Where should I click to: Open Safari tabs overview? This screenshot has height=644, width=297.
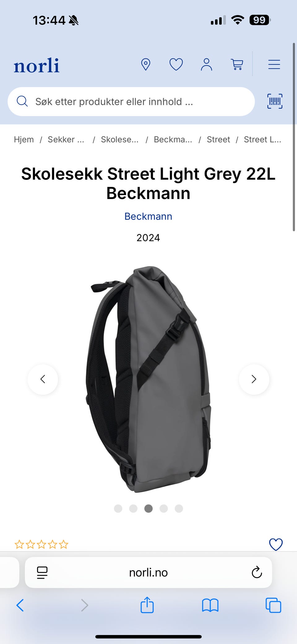273,605
